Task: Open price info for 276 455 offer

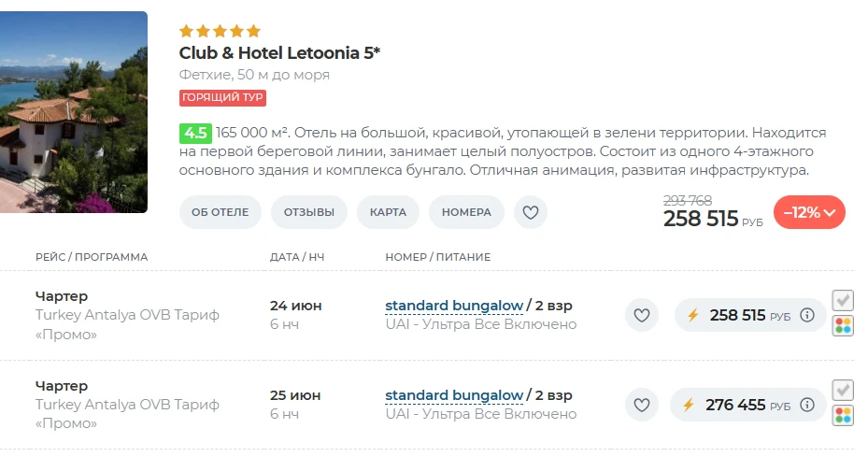Action: pyautogui.click(x=807, y=405)
